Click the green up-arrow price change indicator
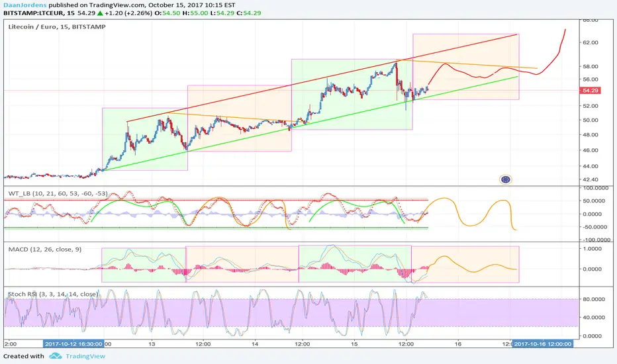617x364 pixels. [x=100, y=13]
